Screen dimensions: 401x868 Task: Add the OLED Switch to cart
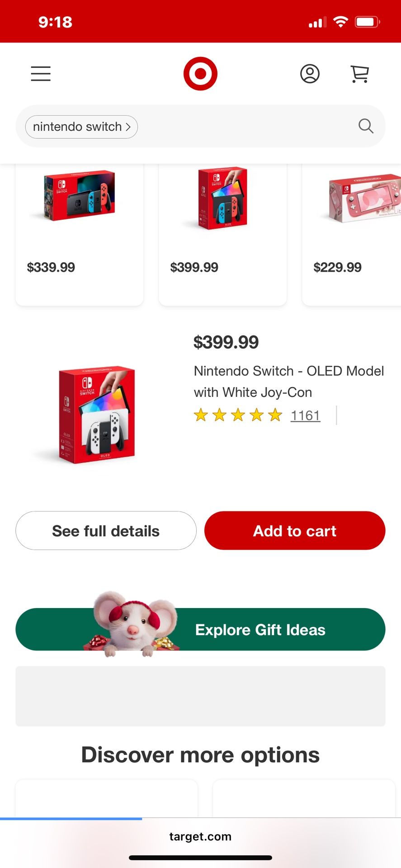295,531
